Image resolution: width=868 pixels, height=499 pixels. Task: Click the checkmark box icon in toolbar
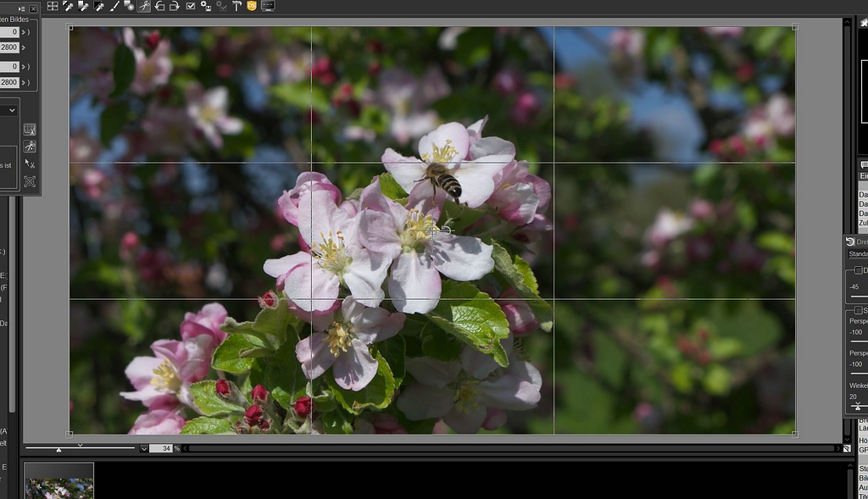point(191,6)
